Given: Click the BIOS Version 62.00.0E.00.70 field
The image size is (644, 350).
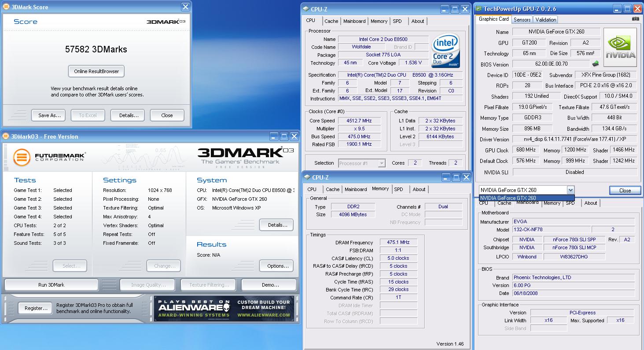Looking at the screenshot, I should coord(552,64).
